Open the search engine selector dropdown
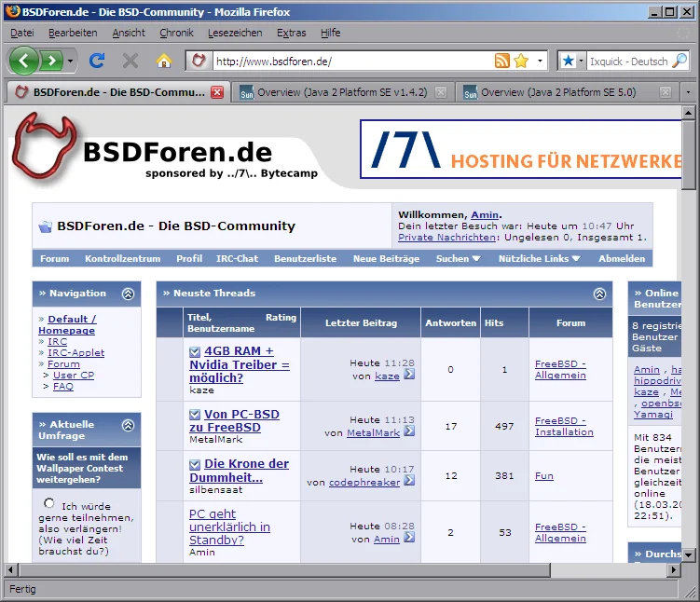 coord(581,61)
